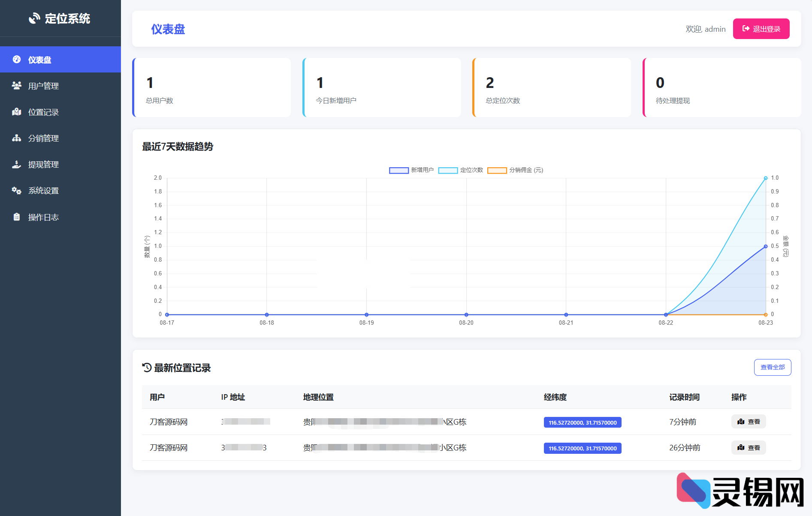Open 查看全部 to view all records
Screen dimensions: 812x516
(773, 368)
